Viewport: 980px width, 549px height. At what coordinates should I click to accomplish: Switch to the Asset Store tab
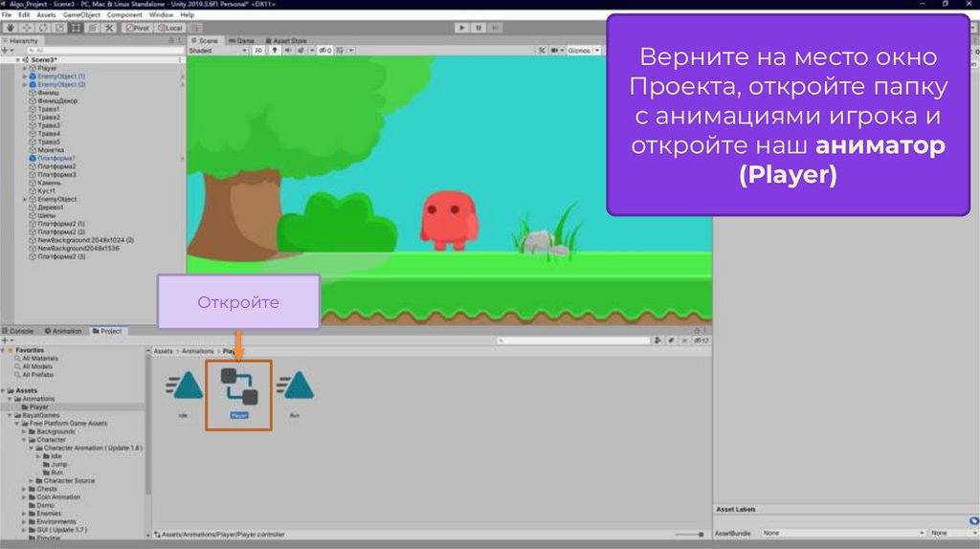pos(286,40)
